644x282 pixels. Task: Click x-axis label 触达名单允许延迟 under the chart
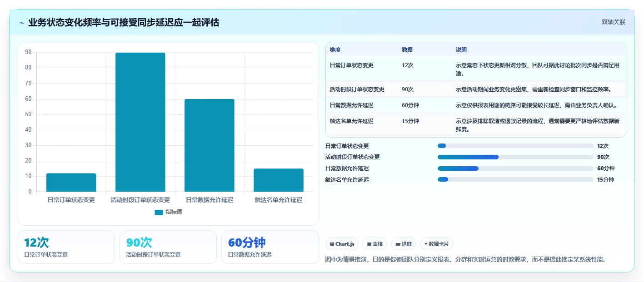tap(279, 200)
